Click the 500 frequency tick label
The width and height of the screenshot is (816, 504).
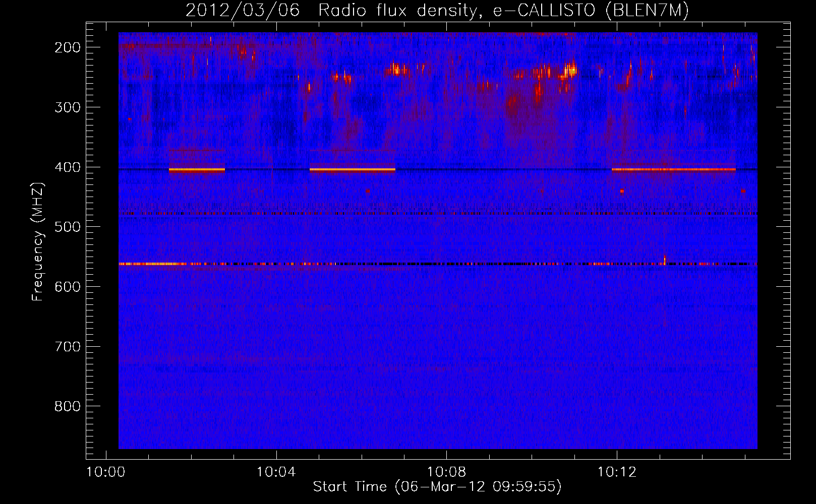coord(68,227)
